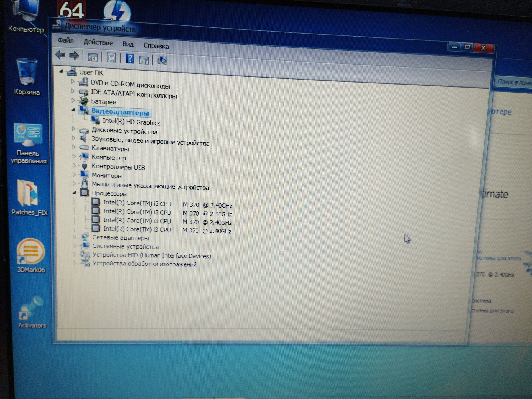The height and width of the screenshot is (399, 532).
Task: Click the Мониторы category icon
Action: pyautogui.click(x=85, y=174)
